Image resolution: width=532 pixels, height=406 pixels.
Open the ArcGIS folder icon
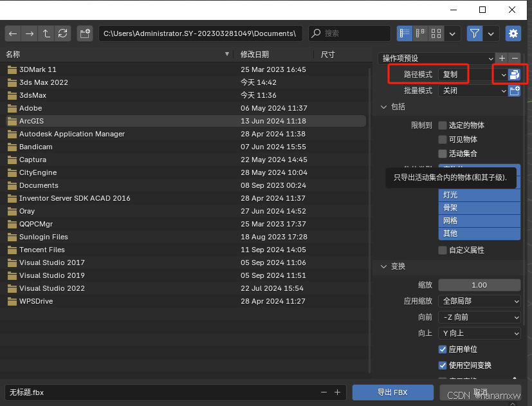pyautogui.click(x=12, y=121)
